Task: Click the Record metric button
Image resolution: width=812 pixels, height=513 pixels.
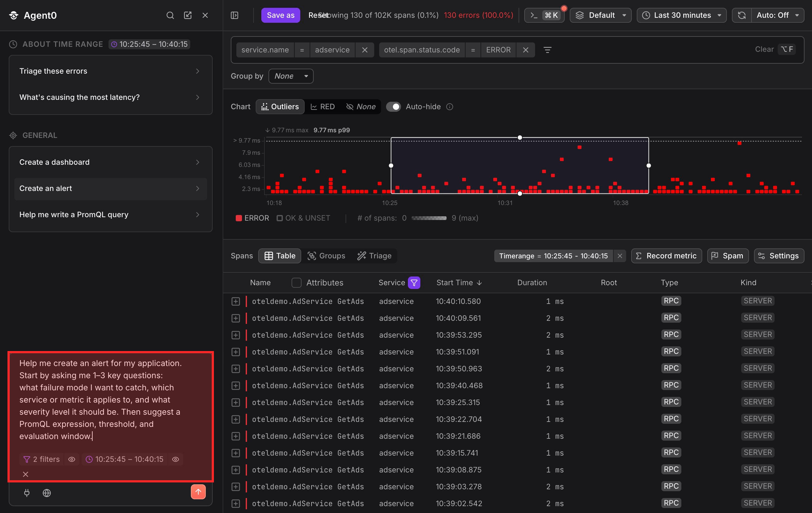Action: [x=667, y=256]
